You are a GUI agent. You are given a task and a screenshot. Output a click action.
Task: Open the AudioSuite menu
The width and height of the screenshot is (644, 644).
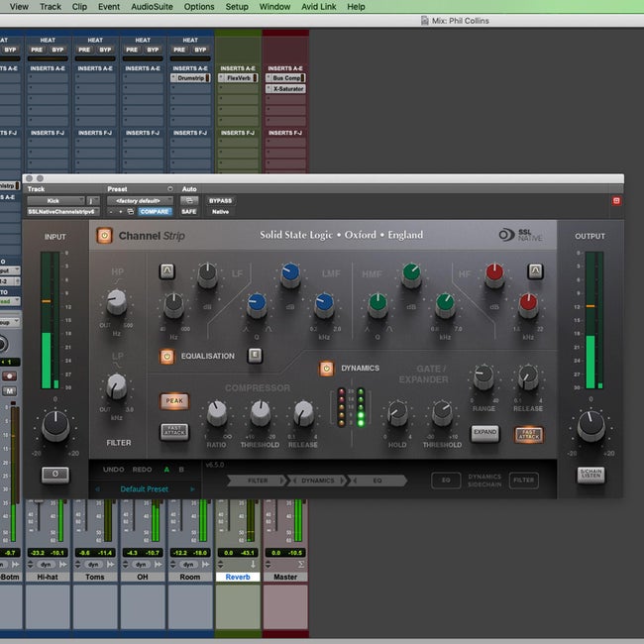click(x=152, y=7)
